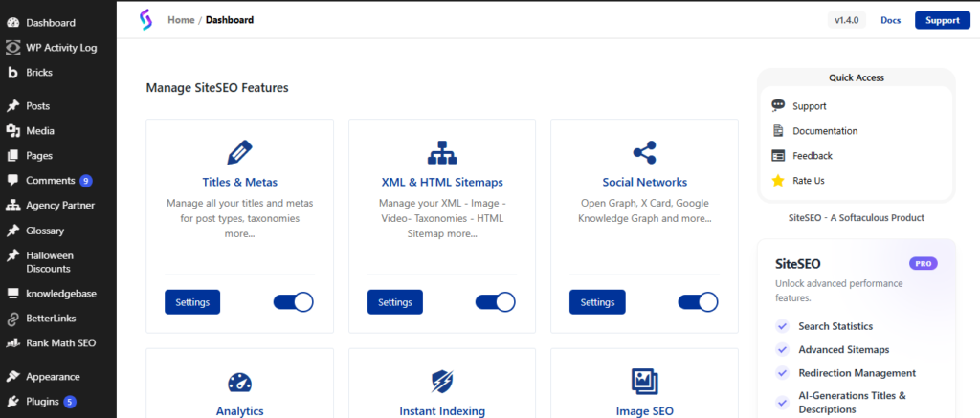Click the Social Networks heading

(644, 183)
